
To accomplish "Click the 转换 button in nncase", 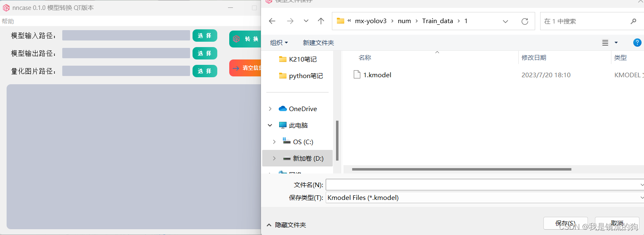I will (x=245, y=39).
